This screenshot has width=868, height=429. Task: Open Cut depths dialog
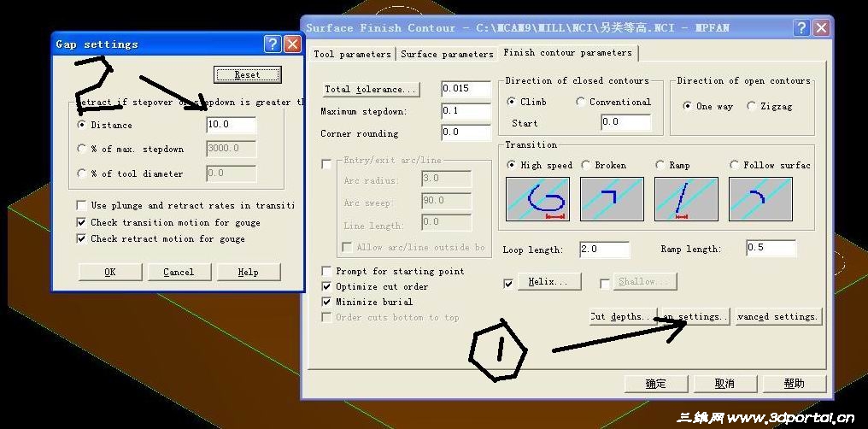click(624, 317)
